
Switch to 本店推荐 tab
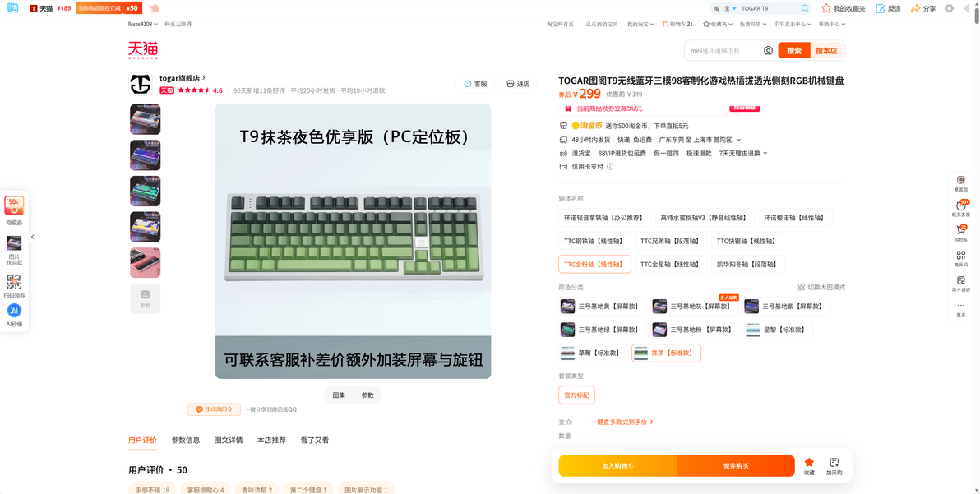point(271,441)
